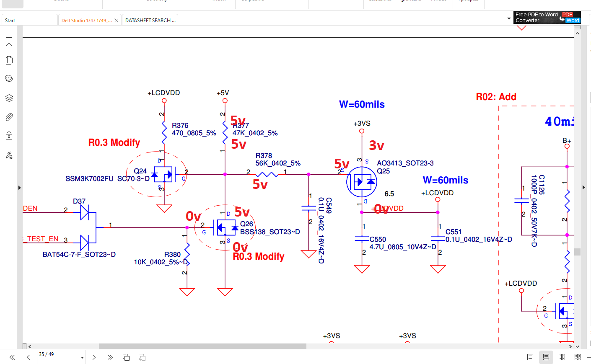The image size is (591, 364).
Task: Expand the left navigation panel arrow
Action: pyautogui.click(x=19, y=188)
